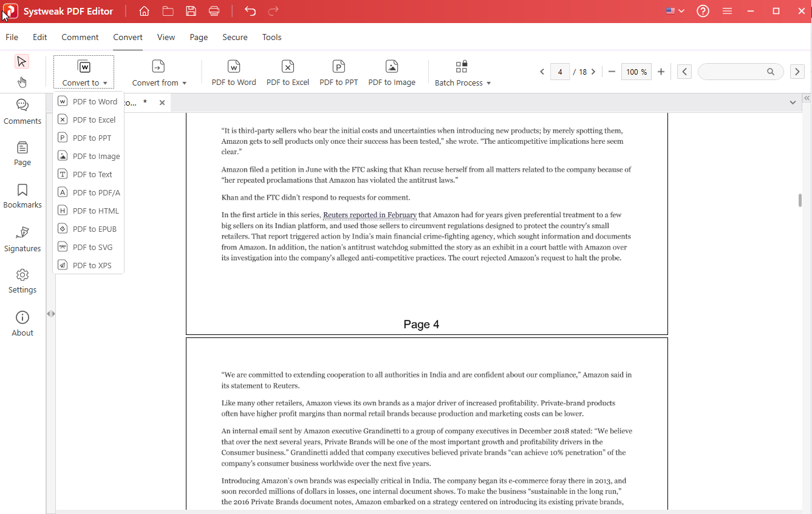Jump to next search result
The width and height of the screenshot is (812, 514).
click(x=797, y=72)
